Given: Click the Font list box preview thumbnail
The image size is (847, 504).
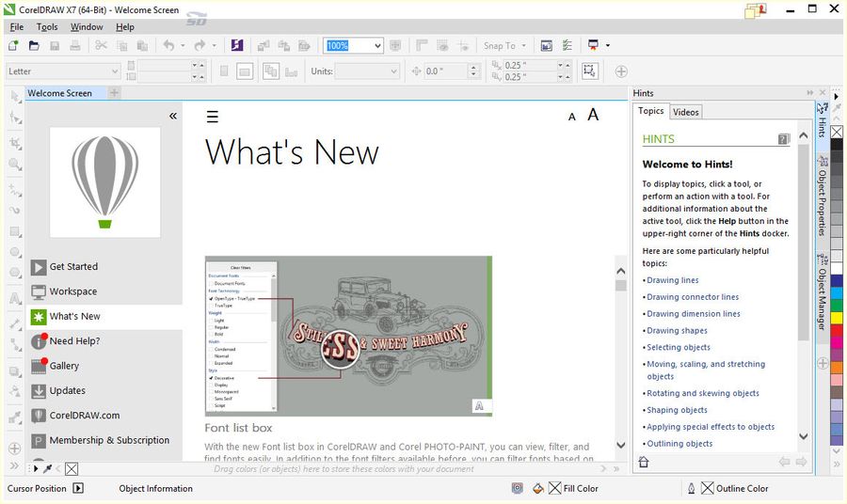Looking at the screenshot, I should tap(348, 336).
